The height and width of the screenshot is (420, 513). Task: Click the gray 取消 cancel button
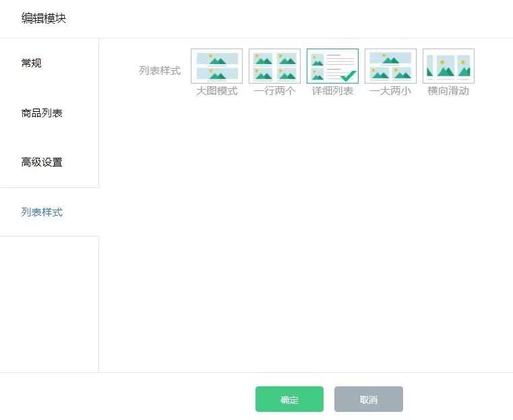pos(369,399)
